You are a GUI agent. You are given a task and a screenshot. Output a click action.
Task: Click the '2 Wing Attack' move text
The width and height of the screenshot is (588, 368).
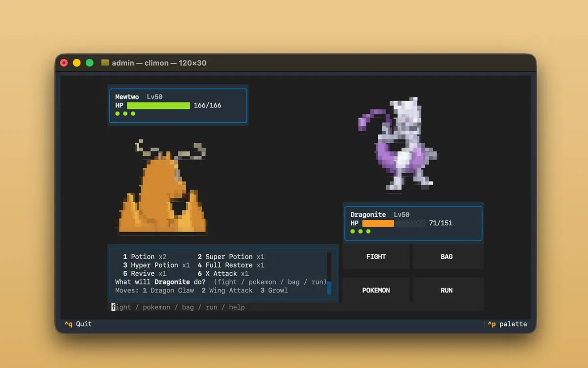tap(227, 290)
